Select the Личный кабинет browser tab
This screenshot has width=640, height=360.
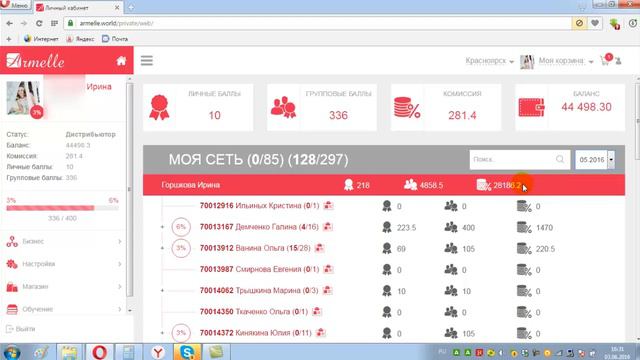point(78,7)
